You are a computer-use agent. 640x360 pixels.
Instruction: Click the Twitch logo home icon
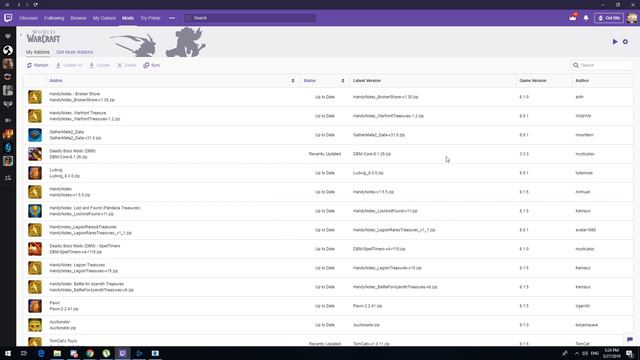pos(8,18)
